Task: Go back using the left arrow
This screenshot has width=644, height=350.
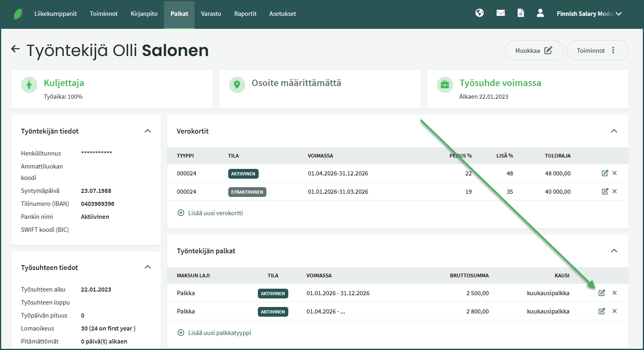Action: coord(15,49)
